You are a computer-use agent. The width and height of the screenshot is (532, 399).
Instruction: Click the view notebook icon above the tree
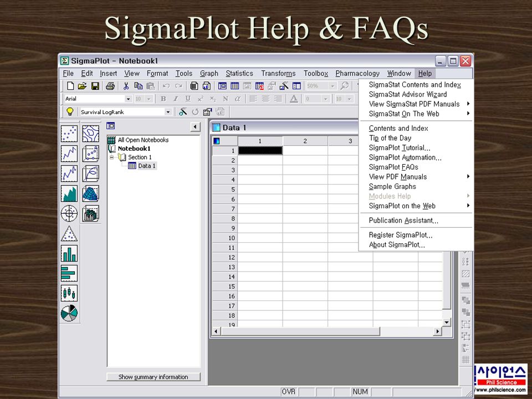point(111,126)
